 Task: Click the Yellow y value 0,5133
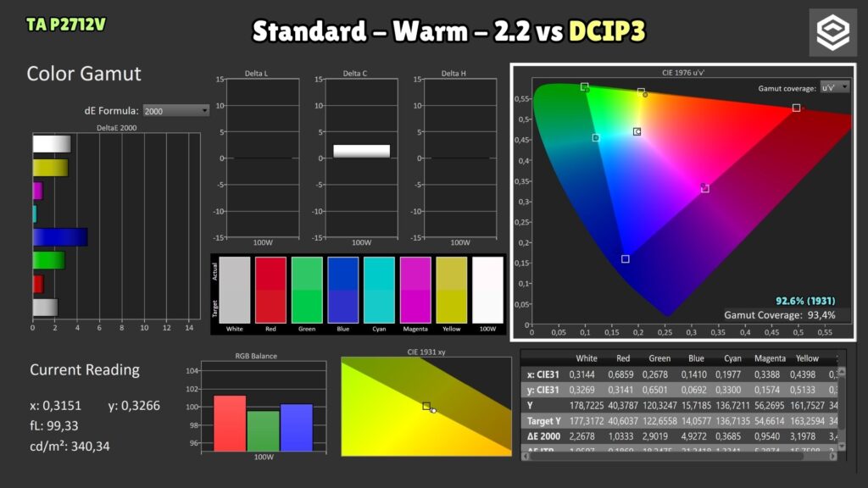[807, 390]
